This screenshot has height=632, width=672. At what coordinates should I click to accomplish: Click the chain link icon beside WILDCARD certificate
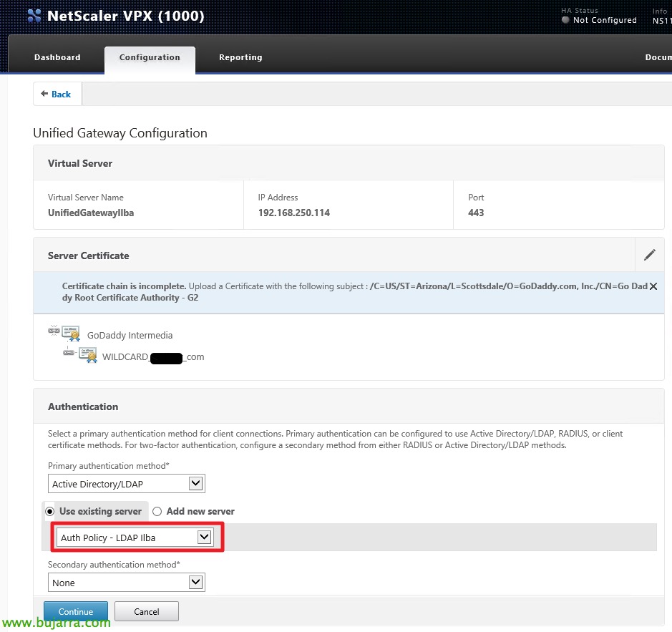(x=69, y=352)
